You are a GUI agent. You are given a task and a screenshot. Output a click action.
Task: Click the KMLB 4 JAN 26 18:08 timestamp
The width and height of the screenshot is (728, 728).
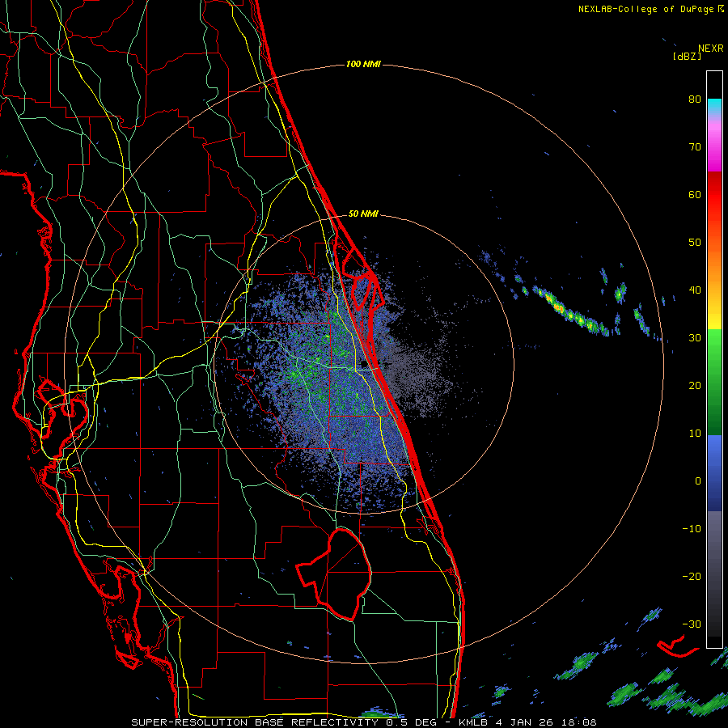(527, 722)
